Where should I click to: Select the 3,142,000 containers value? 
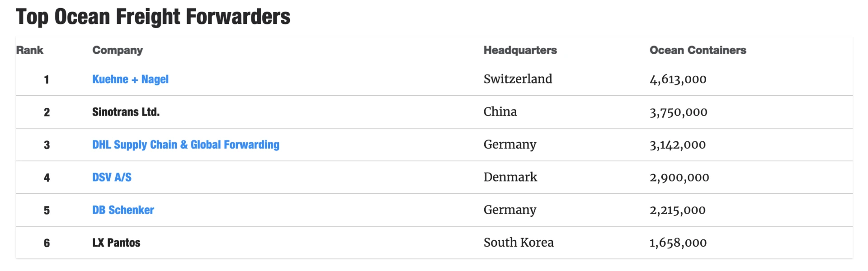click(677, 145)
